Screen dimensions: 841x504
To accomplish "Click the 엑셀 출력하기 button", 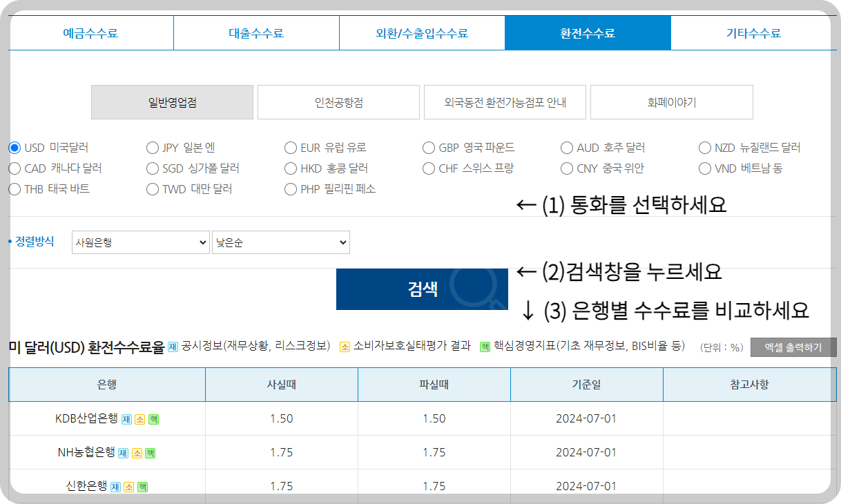I will 793,347.
